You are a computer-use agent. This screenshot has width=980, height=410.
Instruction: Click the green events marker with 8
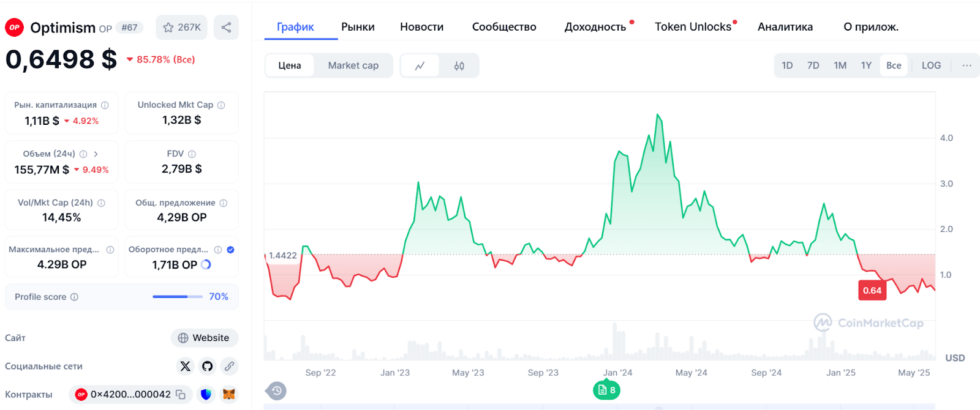[606, 390]
